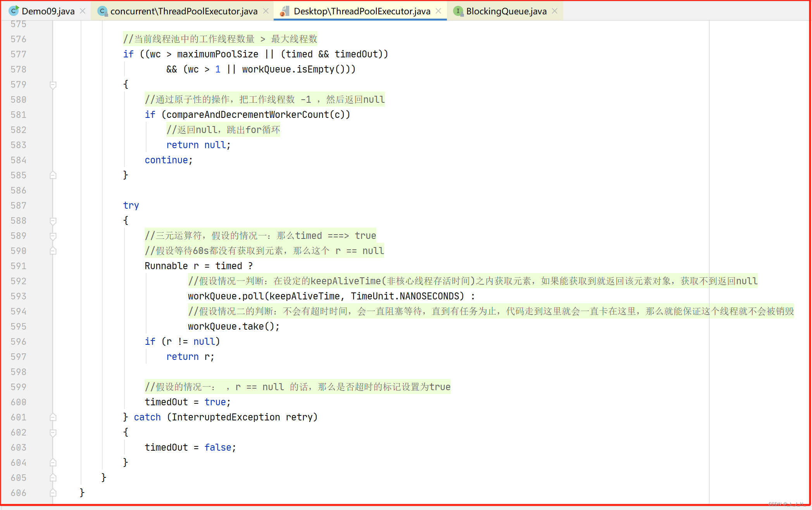The image size is (812, 510).
Task: Fold comment end marker at line 590
Action: 53,251
